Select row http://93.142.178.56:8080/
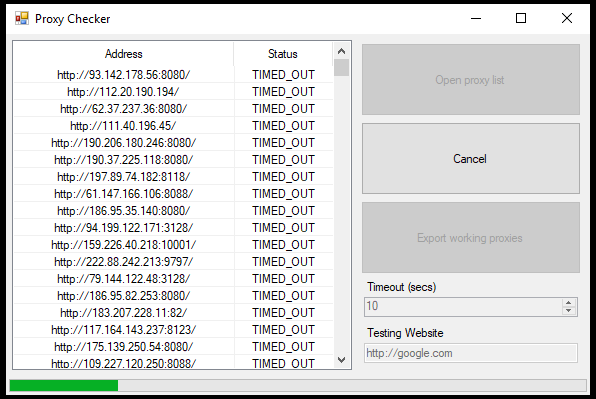 173,74
